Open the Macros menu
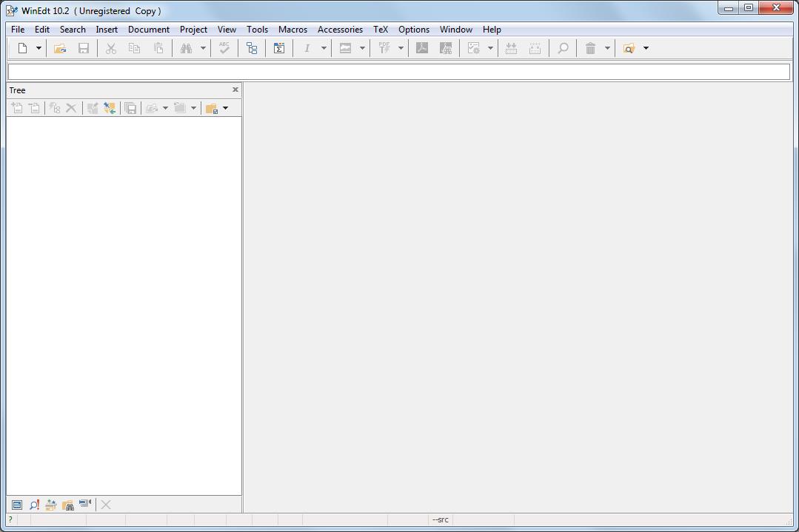 [x=292, y=30]
